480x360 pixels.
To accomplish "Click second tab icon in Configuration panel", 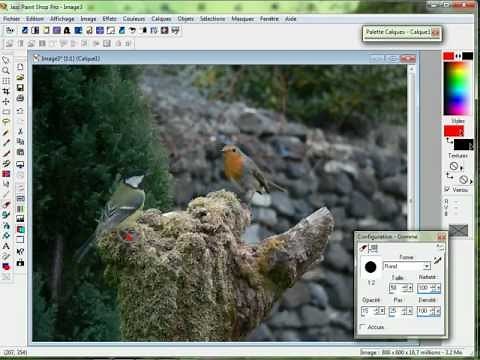I will [373, 248].
